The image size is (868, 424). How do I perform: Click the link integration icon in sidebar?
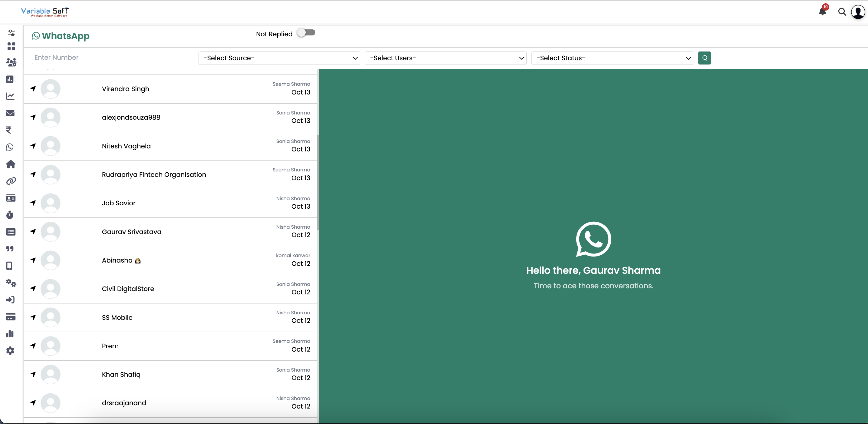tap(11, 181)
